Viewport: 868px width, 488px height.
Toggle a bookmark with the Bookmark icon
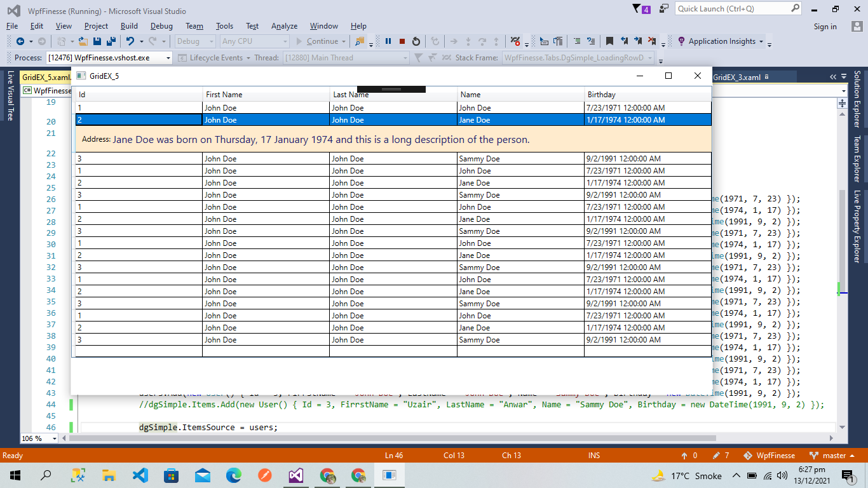pyautogui.click(x=609, y=41)
